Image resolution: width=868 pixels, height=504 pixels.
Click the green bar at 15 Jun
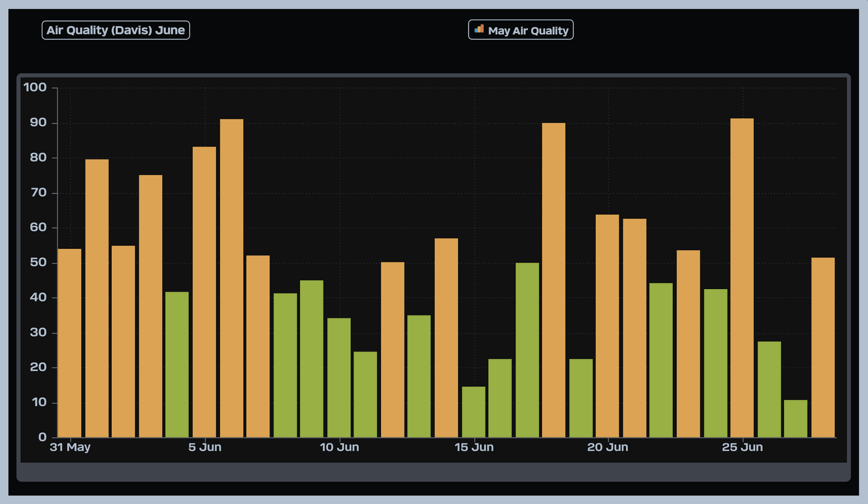[x=473, y=412]
